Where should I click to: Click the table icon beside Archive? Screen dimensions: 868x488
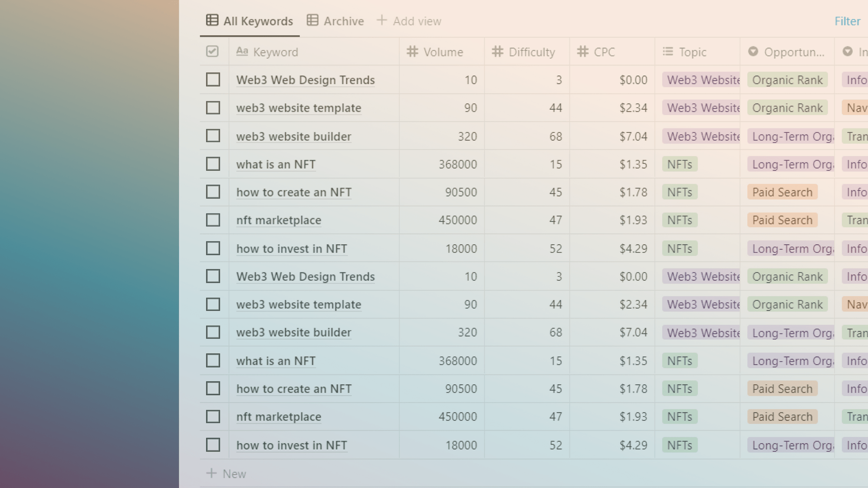[x=312, y=20]
